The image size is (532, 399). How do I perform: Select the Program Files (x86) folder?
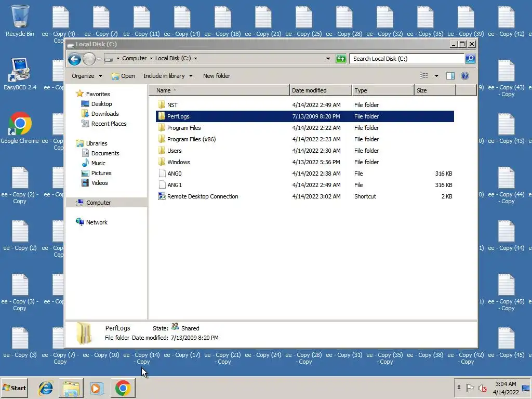pyautogui.click(x=191, y=139)
